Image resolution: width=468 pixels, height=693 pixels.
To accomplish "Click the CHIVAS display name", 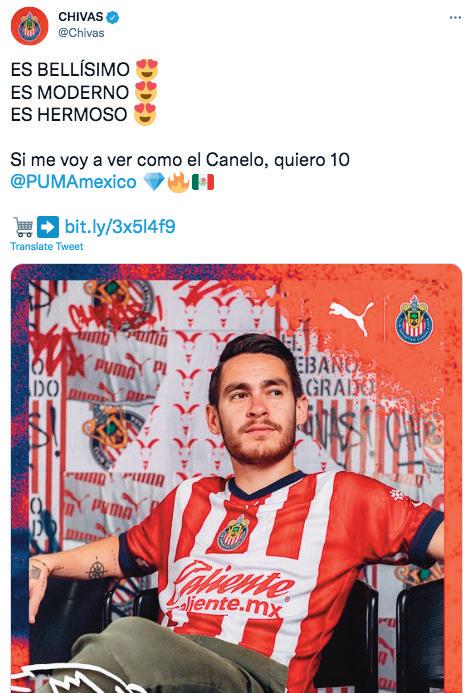I will coord(80,17).
